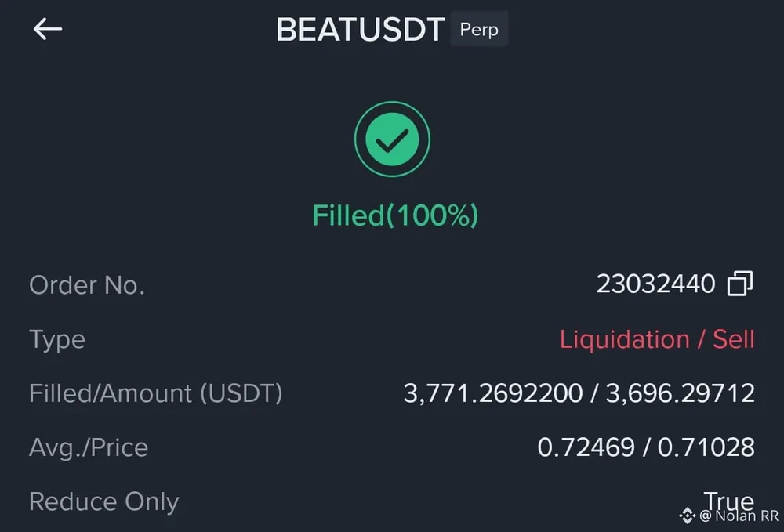
Task: Select the BEATUSDT pair title
Action: (x=360, y=31)
